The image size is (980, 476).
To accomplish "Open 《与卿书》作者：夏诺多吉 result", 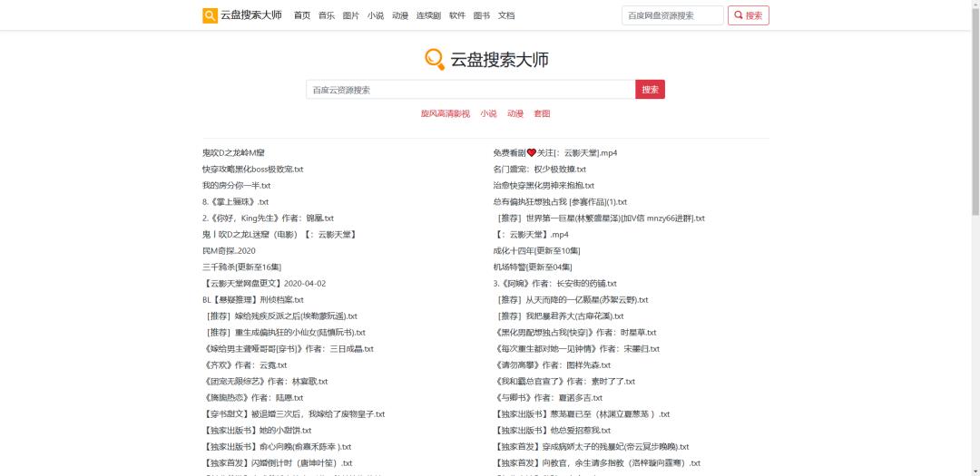I will click(x=547, y=397).
